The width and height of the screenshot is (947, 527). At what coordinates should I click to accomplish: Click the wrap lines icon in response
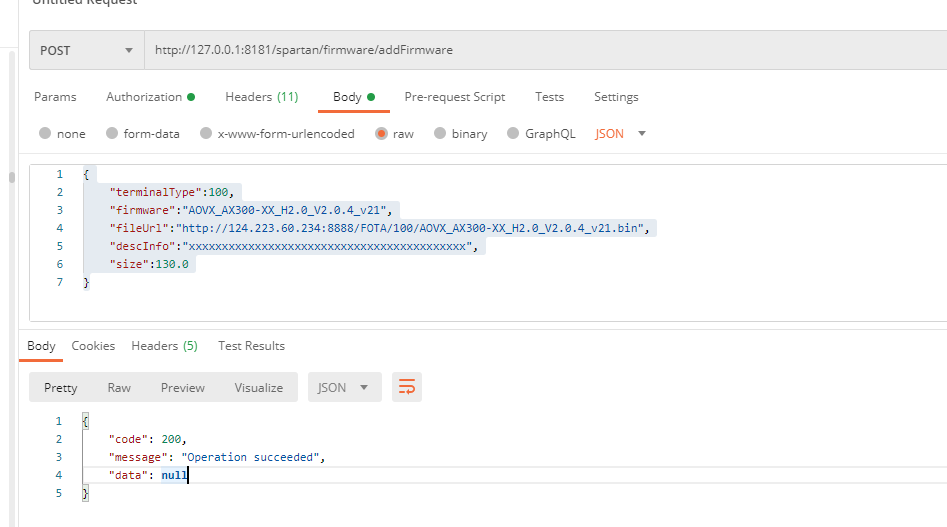tap(406, 388)
